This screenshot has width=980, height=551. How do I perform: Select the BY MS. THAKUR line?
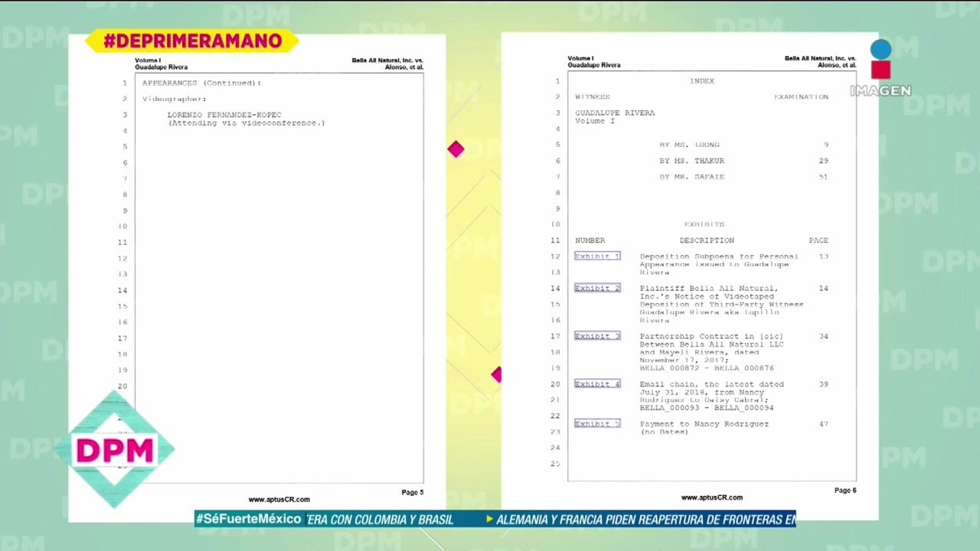pyautogui.click(x=691, y=161)
